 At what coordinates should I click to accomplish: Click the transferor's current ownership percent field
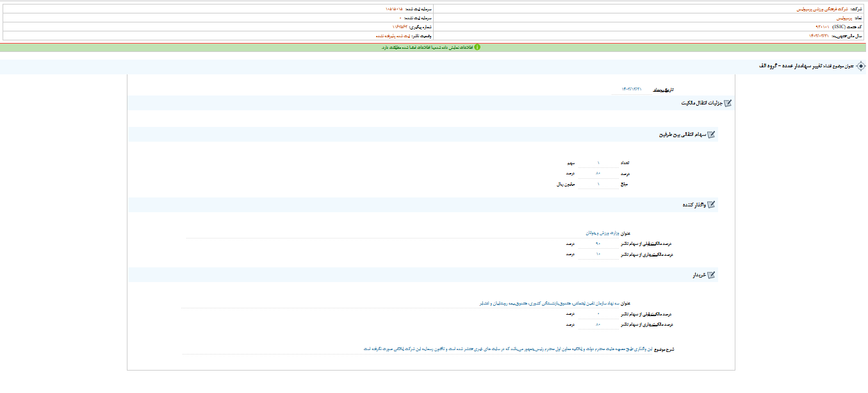[x=598, y=255]
